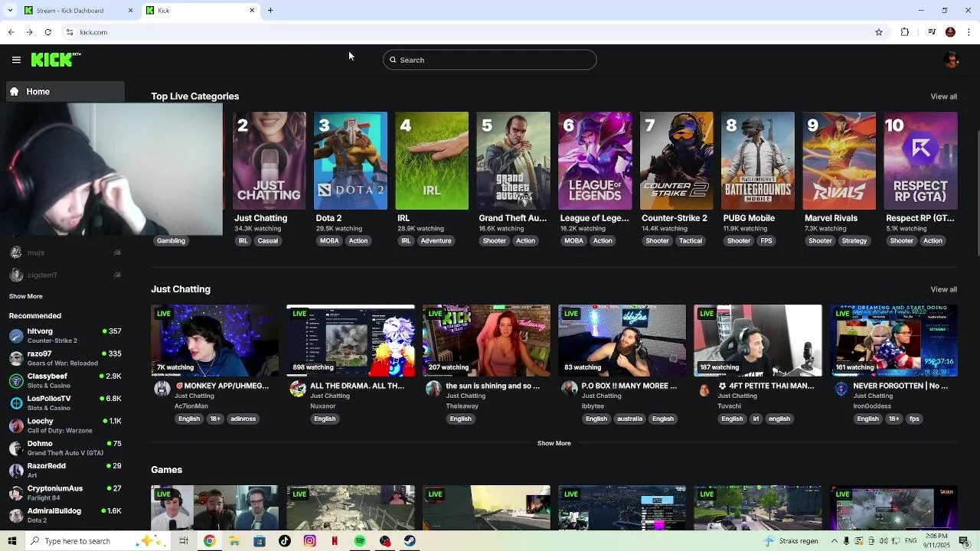Open Steam from the taskbar
The height and width of the screenshot is (551, 980).
click(410, 541)
